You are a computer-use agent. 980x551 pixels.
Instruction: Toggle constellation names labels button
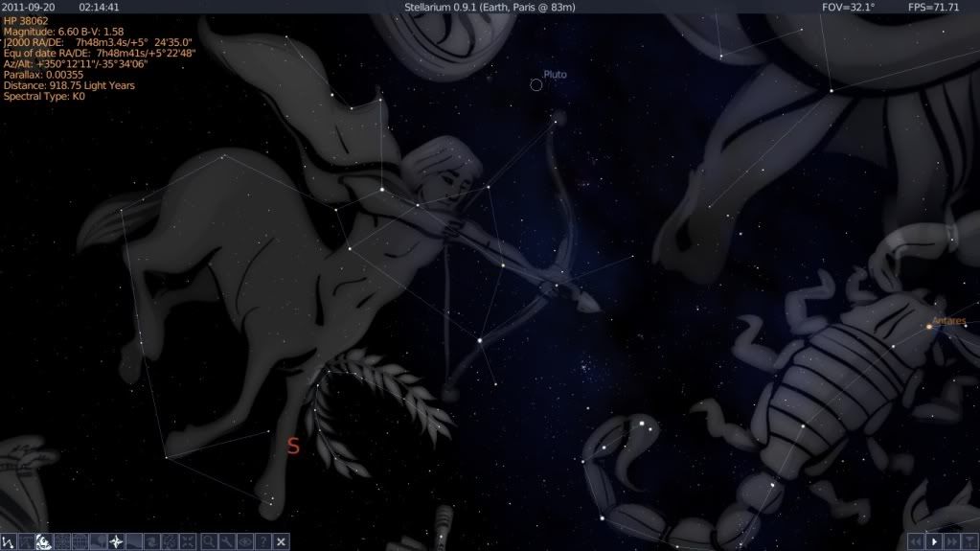pyautogui.click(x=26, y=541)
